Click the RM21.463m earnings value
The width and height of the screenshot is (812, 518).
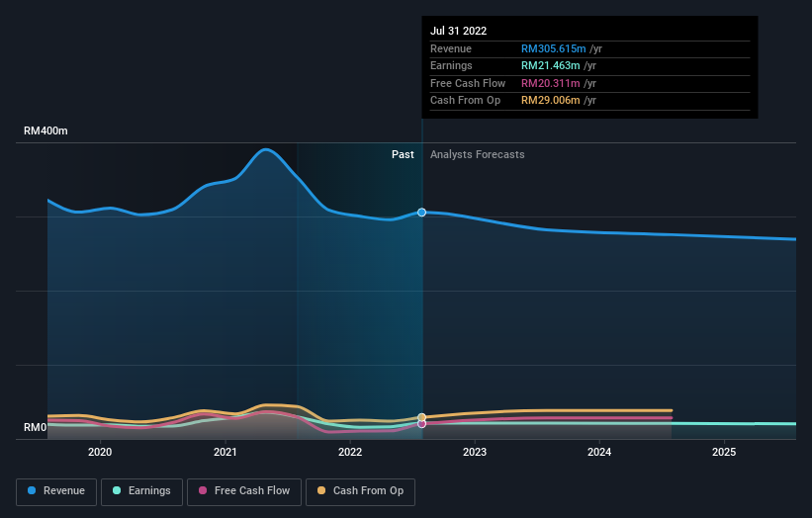point(551,65)
